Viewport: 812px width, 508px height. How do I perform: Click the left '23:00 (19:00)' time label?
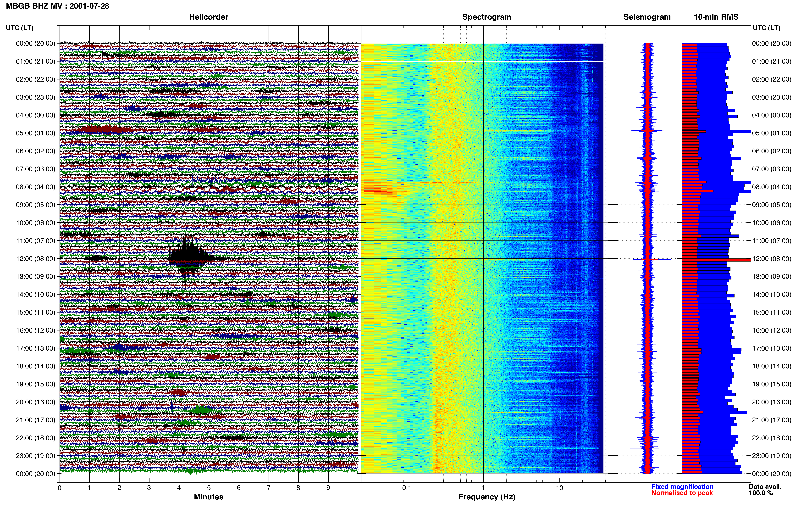click(35, 456)
